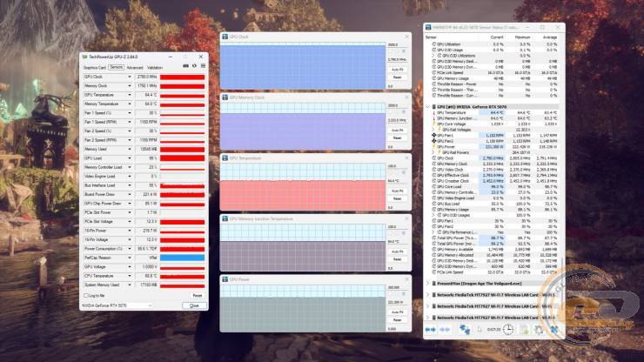Expand GPU Rail Powers in HWiNFO

pyautogui.click(x=433, y=152)
